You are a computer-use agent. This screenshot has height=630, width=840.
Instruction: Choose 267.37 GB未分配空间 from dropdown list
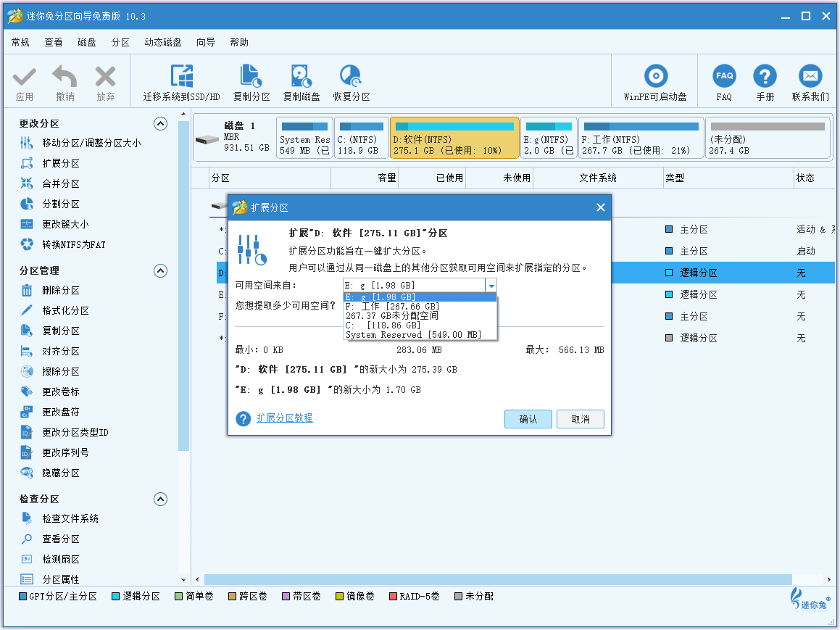(420, 316)
